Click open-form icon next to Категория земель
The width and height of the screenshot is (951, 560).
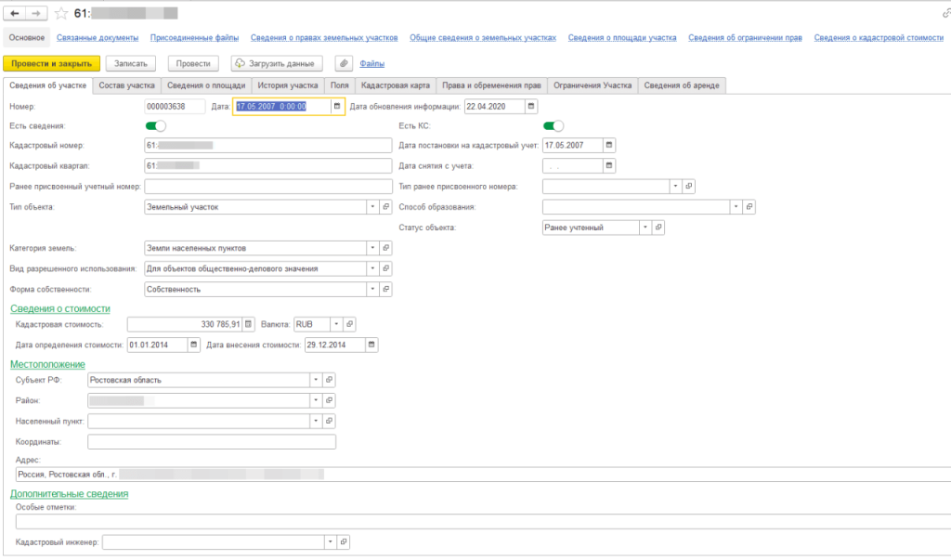coord(386,248)
